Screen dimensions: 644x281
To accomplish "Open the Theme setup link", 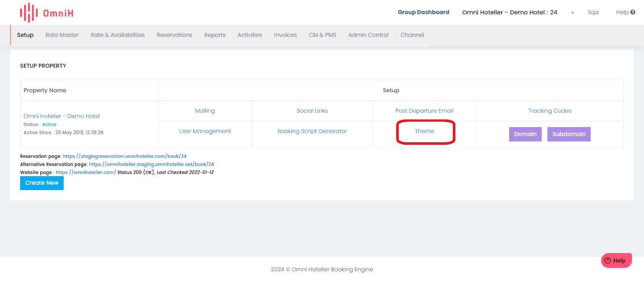I will coord(425,131).
